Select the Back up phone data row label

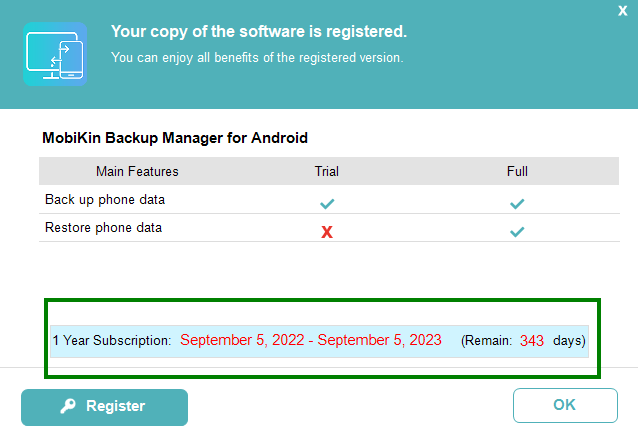105,199
